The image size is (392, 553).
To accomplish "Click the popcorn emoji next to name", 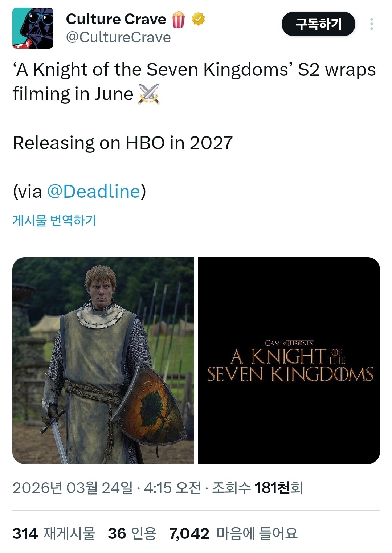I will coord(178,19).
